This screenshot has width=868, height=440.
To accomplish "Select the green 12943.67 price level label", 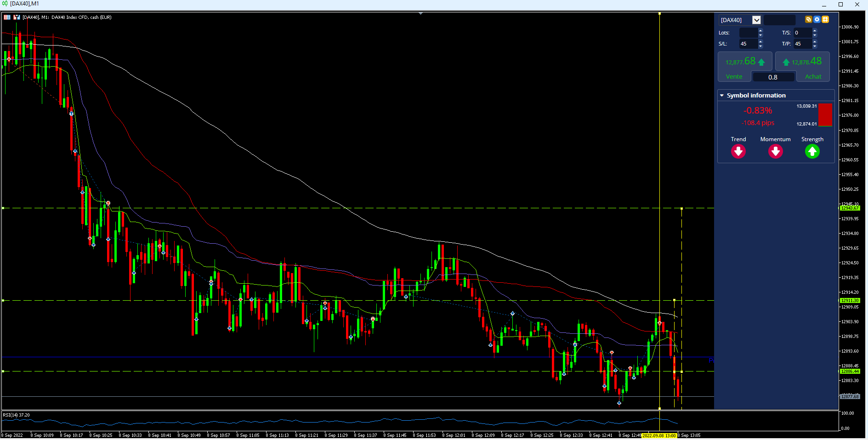I will pyautogui.click(x=850, y=208).
